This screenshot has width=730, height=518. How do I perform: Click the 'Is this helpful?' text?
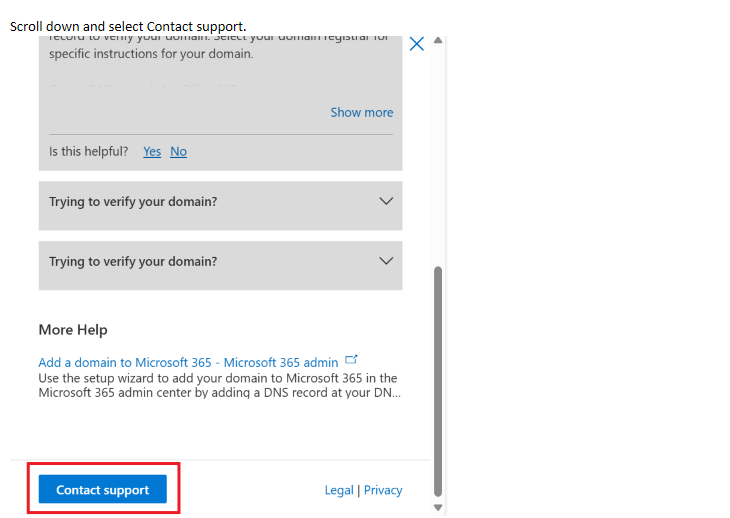point(88,152)
